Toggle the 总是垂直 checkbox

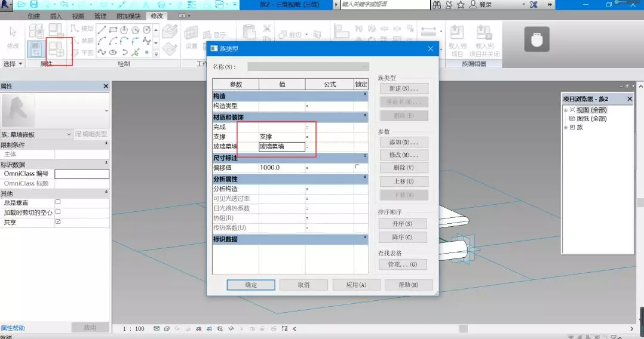tap(58, 202)
